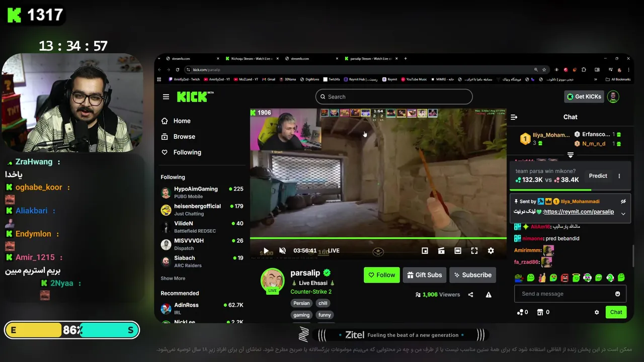Click the Subscribe button
This screenshot has width=644, height=362.
click(472, 275)
